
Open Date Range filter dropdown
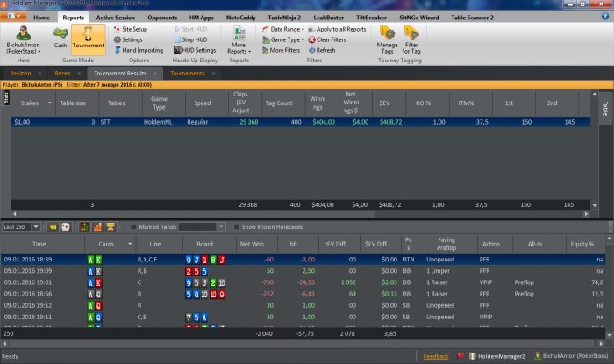click(x=282, y=29)
